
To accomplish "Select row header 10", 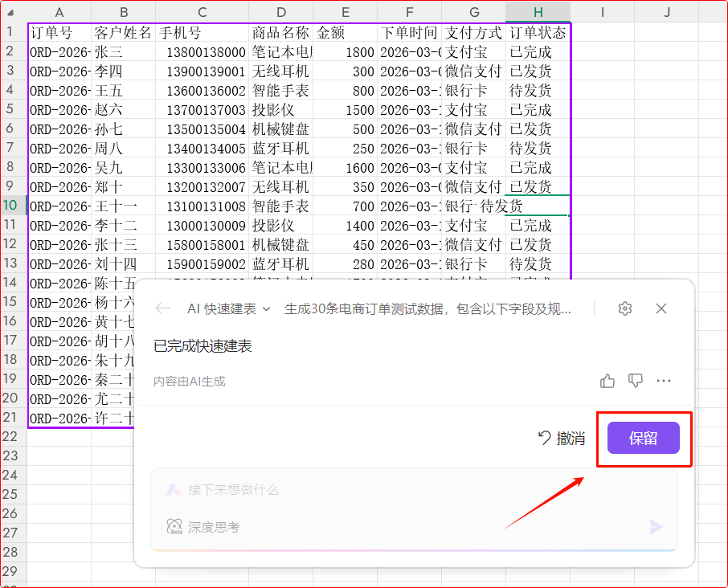I will [12, 206].
